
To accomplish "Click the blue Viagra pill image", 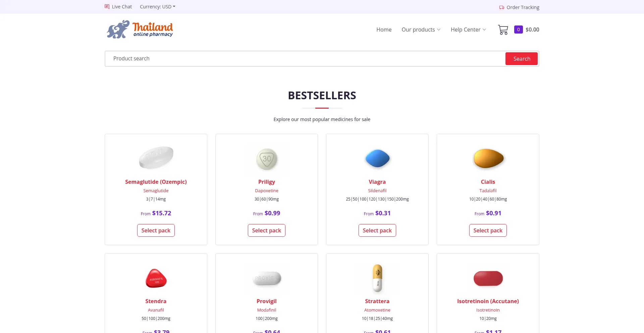I will (x=377, y=159).
